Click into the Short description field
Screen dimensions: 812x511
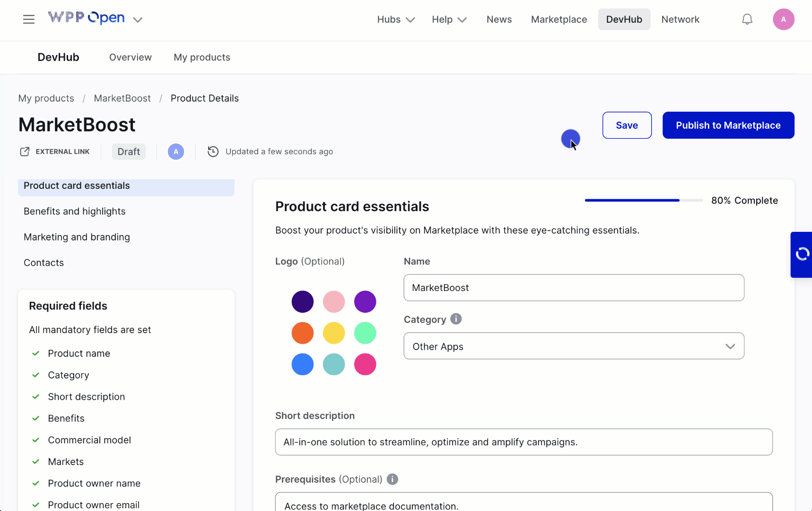click(x=524, y=442)
